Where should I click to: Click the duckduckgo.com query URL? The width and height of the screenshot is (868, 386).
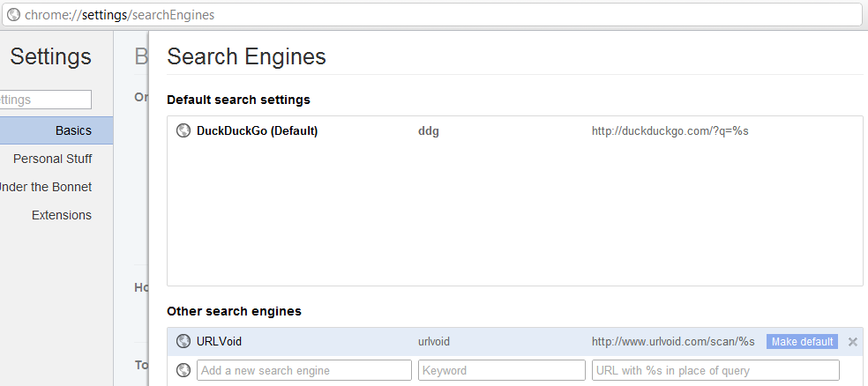click(x=670, y=130)
